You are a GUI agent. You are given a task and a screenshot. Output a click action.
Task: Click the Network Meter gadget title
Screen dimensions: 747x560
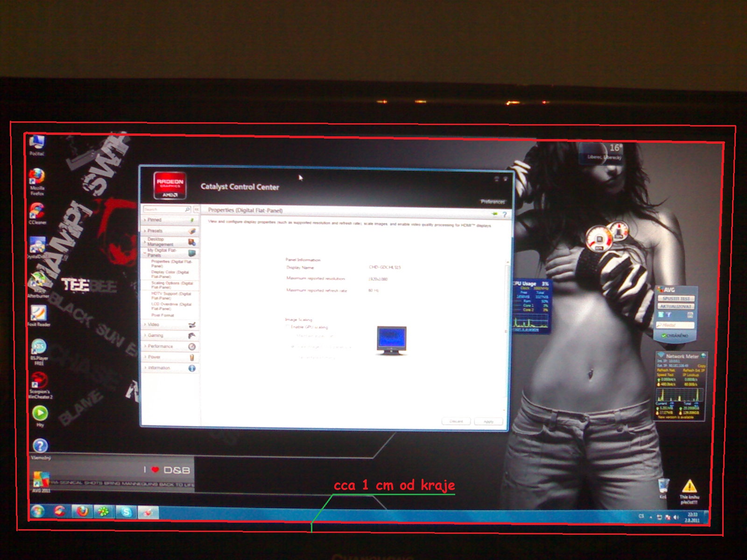[682, 356]
